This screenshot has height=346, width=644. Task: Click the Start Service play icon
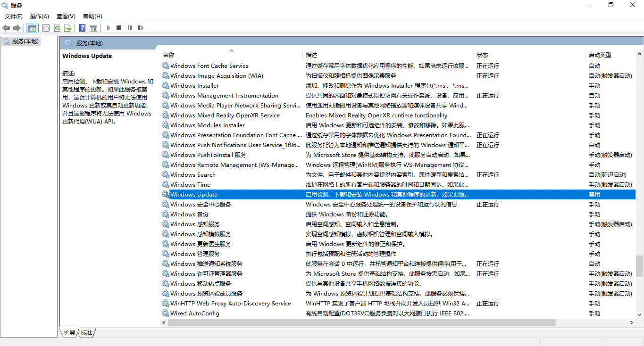point(108,28)
